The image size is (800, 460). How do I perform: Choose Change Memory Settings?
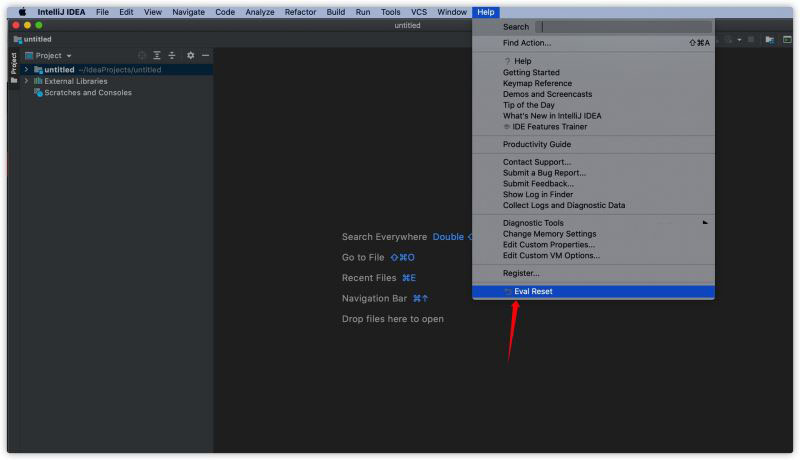pos(593,234)
